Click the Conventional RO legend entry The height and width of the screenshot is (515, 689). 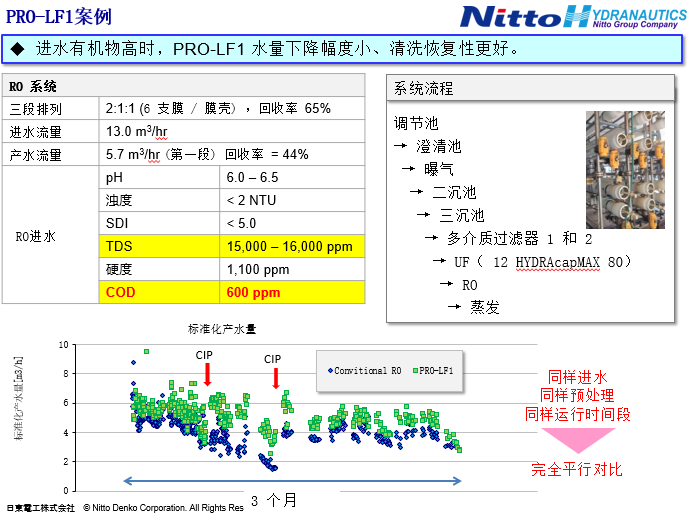tap(364, 371)
